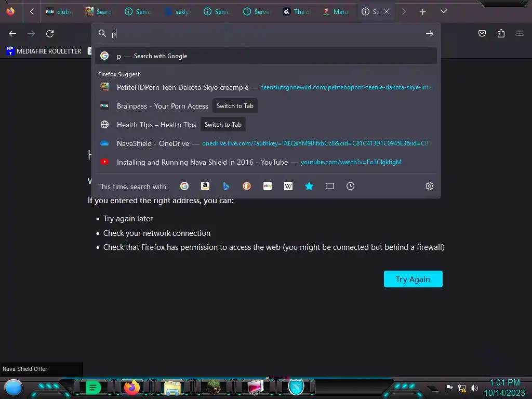Switch to the Searc tab
This screenshot has height=399, width=532.
tap(98, 12)
